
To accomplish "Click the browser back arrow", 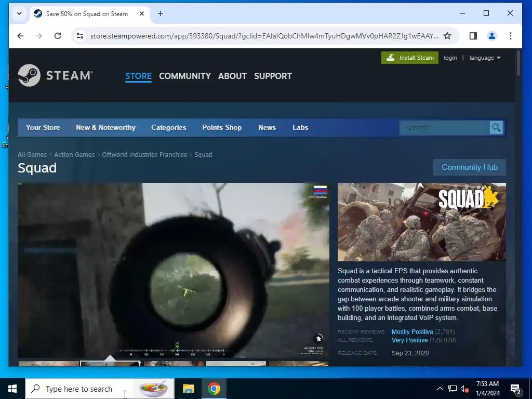I will (20, 36).
